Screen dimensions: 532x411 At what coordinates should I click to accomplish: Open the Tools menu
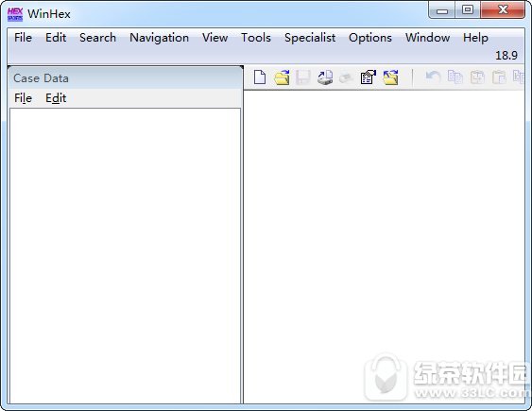coord(256,38)
